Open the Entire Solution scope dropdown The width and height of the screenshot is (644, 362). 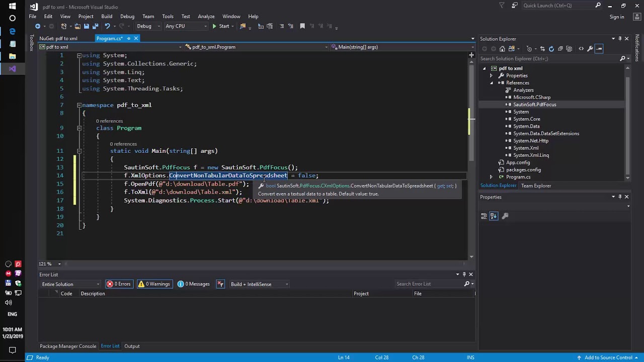[70, 284]
